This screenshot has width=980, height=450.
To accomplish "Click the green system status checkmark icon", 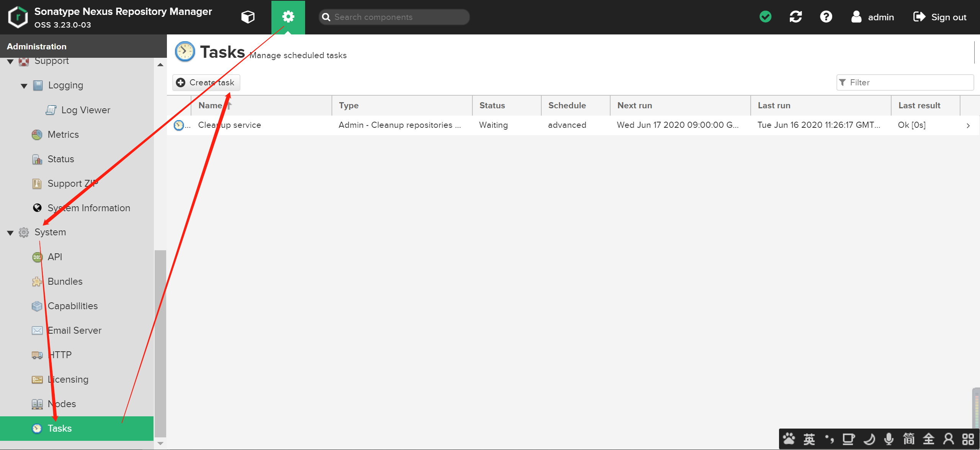I will [765, 17].
